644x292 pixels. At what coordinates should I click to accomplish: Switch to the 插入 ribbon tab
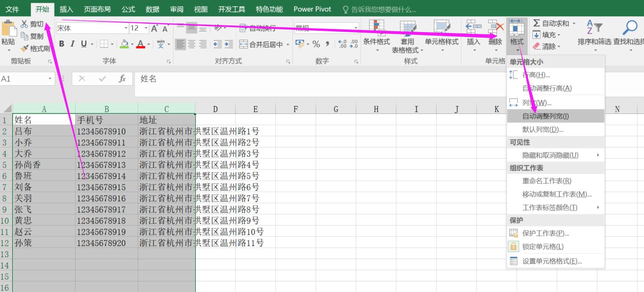point(66,8)
